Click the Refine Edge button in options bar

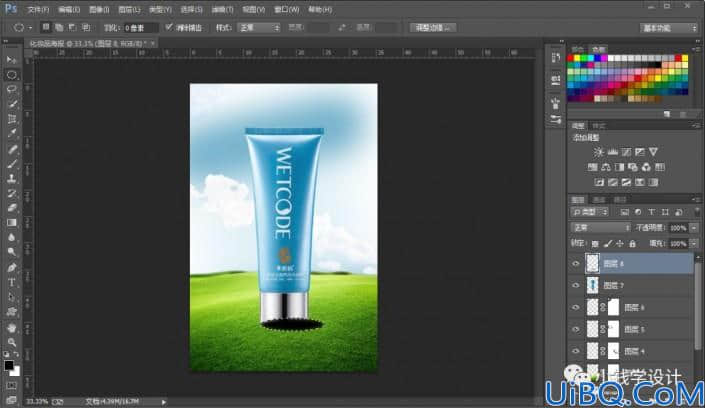click(433, 28)
